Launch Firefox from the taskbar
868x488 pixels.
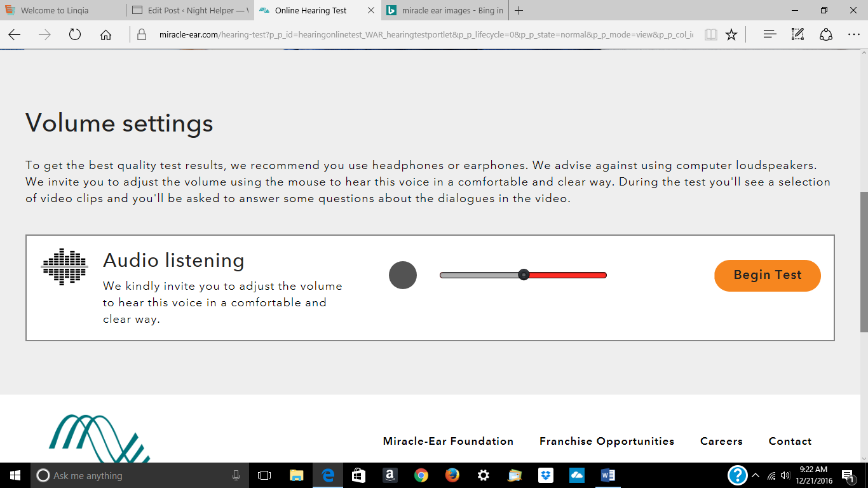point(452,475)
